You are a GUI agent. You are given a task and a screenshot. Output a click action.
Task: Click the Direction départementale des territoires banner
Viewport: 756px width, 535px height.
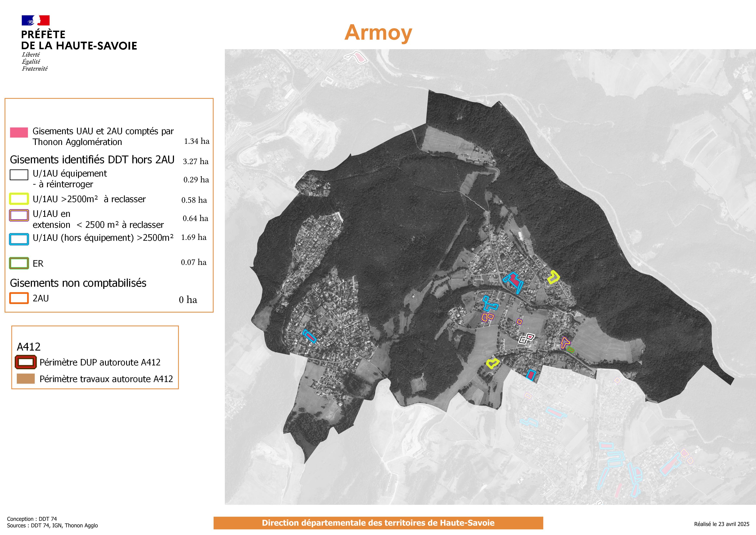(x=378, y=523)
